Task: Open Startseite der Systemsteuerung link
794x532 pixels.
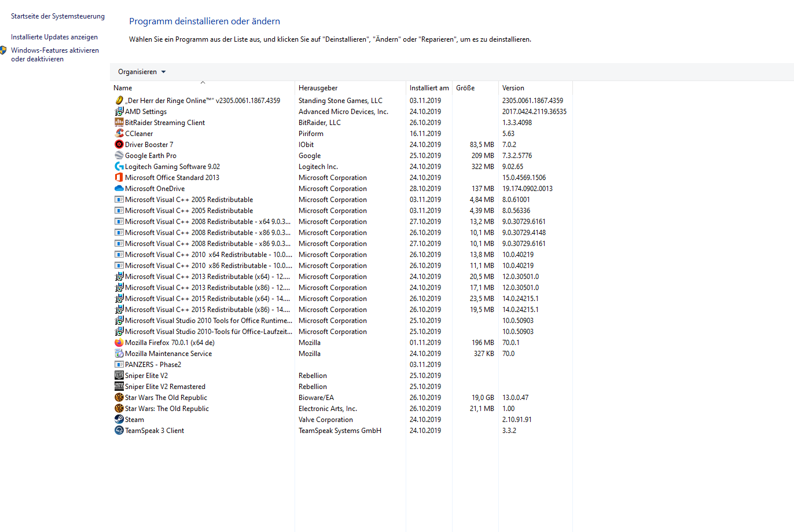Action: point(58,16)
